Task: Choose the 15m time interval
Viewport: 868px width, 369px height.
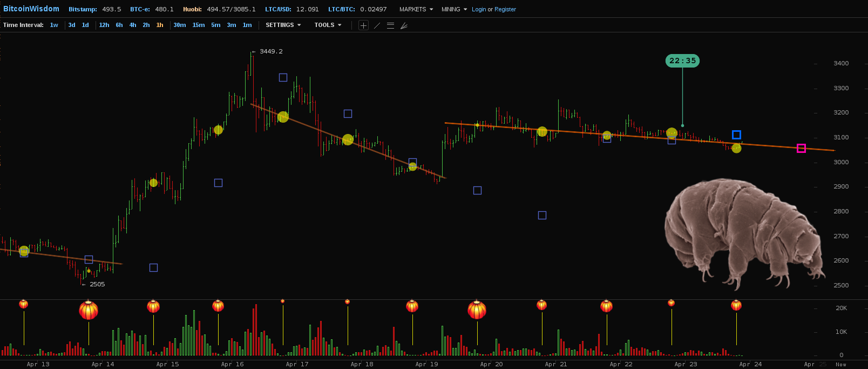Action: tap(199, 25)
